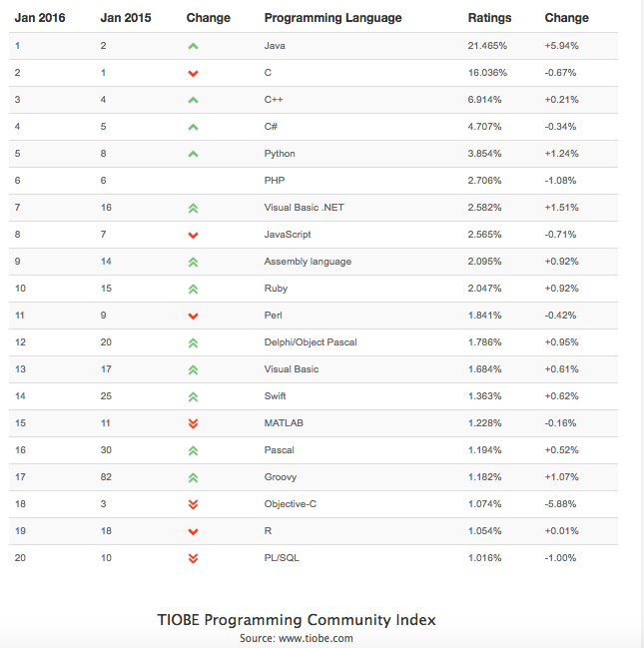
Task: Click the double green arrow for Swift
Action: point(193,397)
